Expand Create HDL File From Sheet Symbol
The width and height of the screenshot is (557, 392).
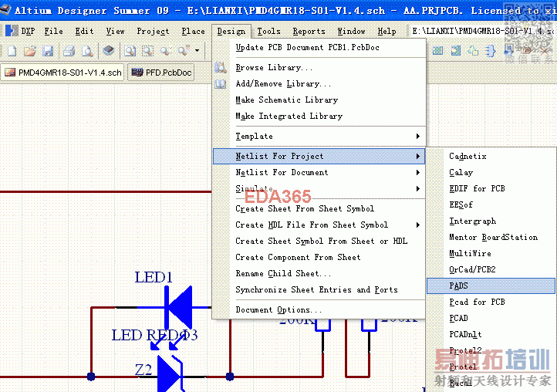click(319, 225)
